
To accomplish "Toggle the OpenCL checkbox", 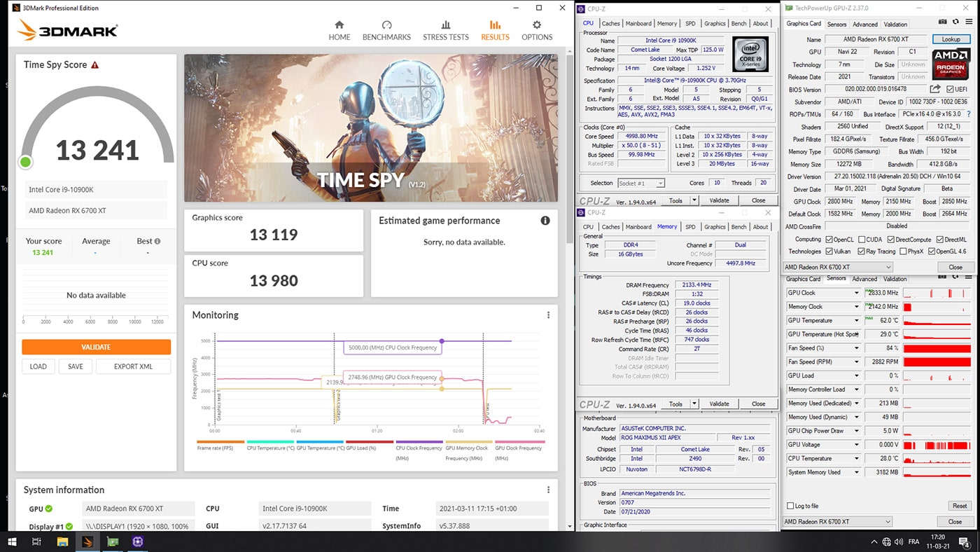I will pos(829,240).
